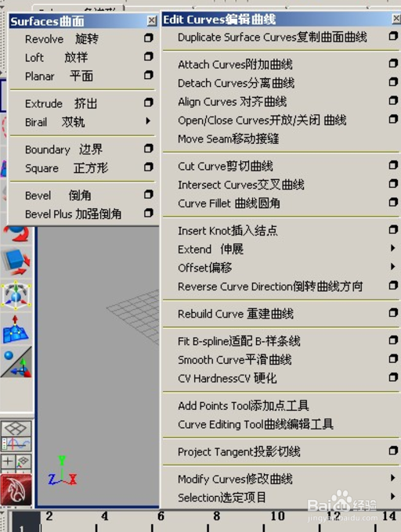The height and width of the screenshot is (532, 401).
Task: Click the Maya logo icon
Action: pos(16,490)
